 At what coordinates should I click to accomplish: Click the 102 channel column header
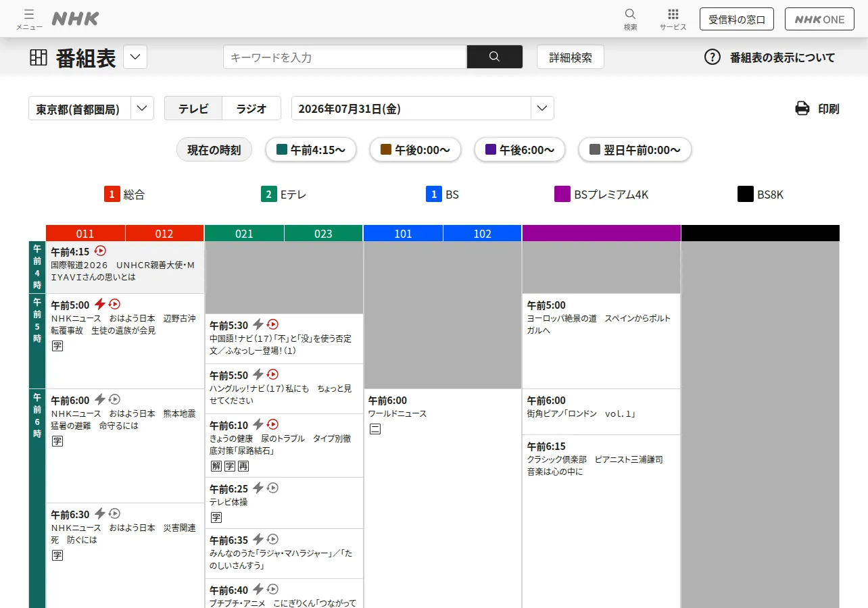(x=482, y=233)
